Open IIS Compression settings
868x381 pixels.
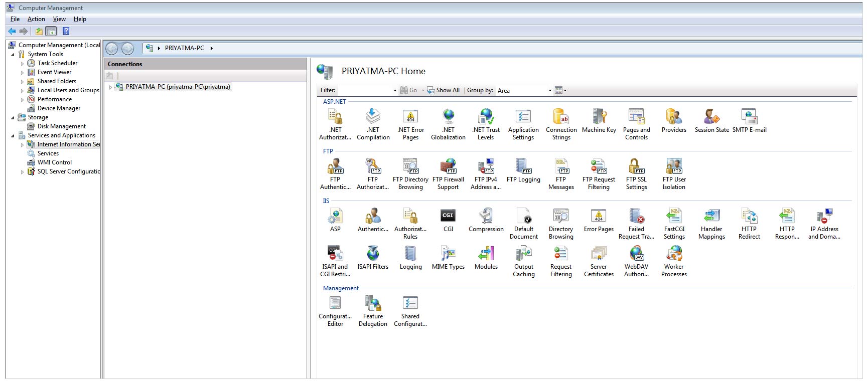click(x=486, y=220)
